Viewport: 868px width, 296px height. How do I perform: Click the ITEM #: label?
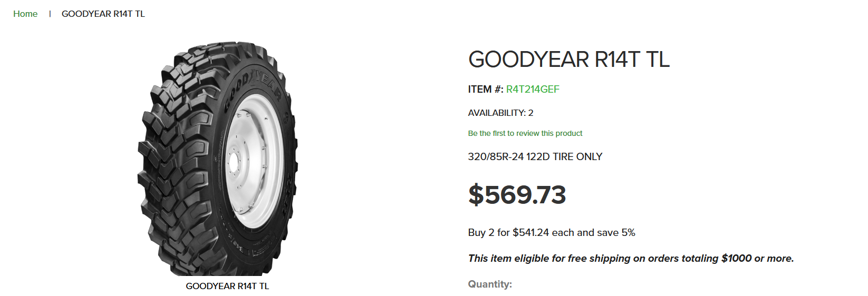point(486,89)
